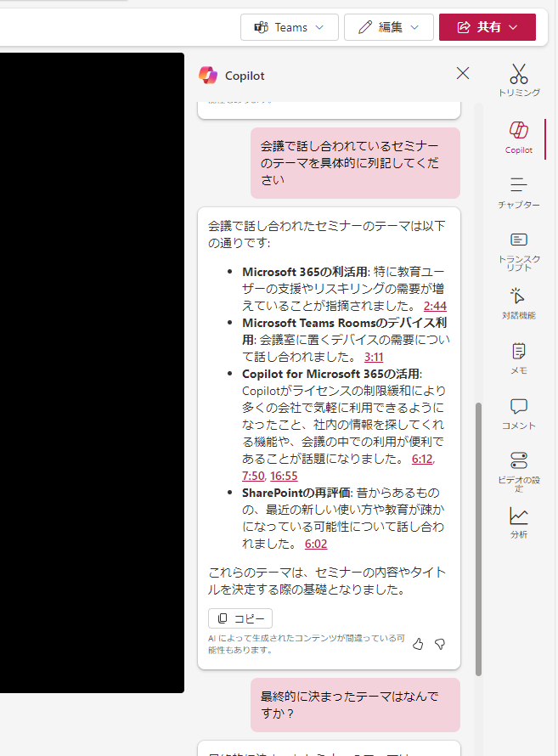The image size is (558, 756).
Task: Jump to timestamp 6:02
Action: pyautogui.click(x=316, y=544)
